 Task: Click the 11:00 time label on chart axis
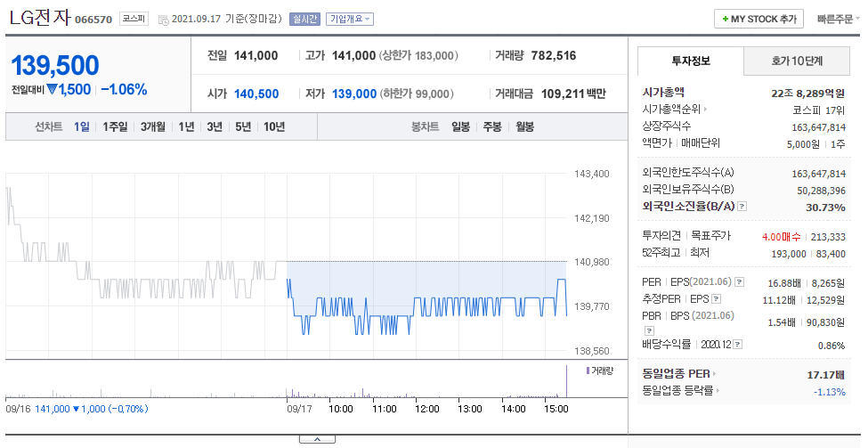coord(384,409)
